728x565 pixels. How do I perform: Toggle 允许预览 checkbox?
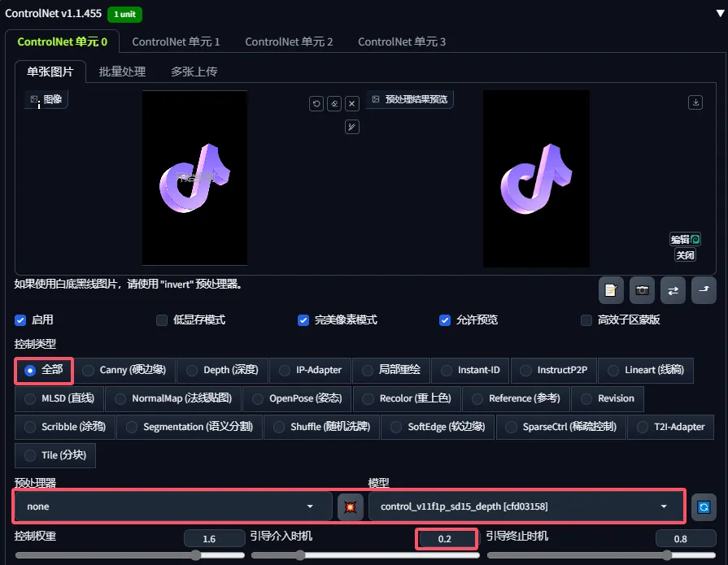[445, 320]
